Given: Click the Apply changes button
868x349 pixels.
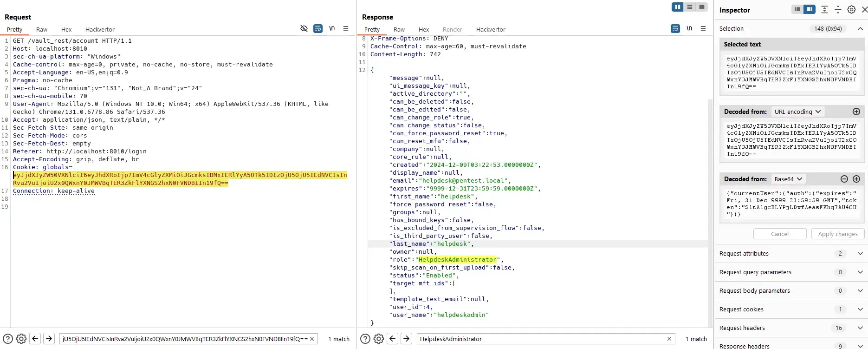Looking at the screenshot, I should click(838, 234).
